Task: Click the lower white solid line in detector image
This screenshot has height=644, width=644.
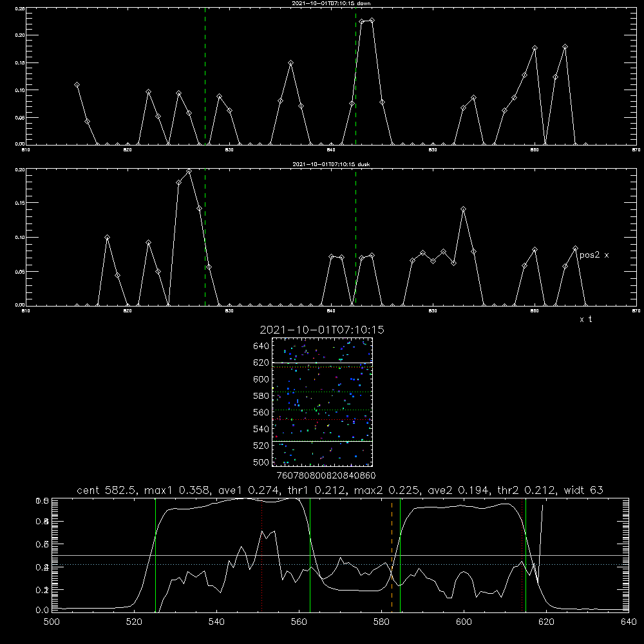Action: pyautogui.click(x=322, y=441)
